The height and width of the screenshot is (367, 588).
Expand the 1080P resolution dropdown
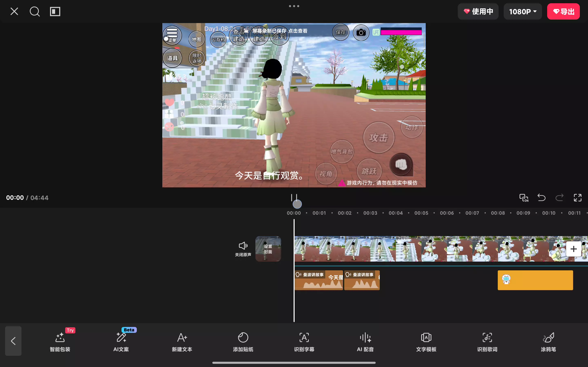coord(523,11)
